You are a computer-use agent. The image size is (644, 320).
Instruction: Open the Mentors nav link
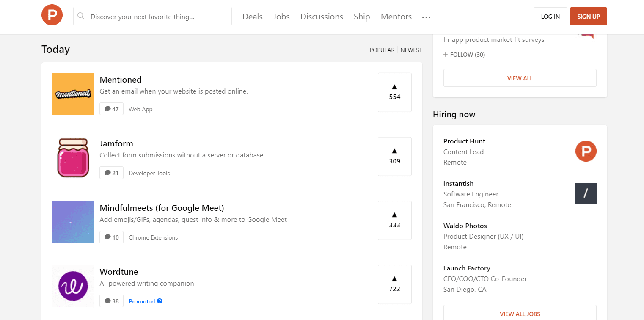[x=396, y=17]
